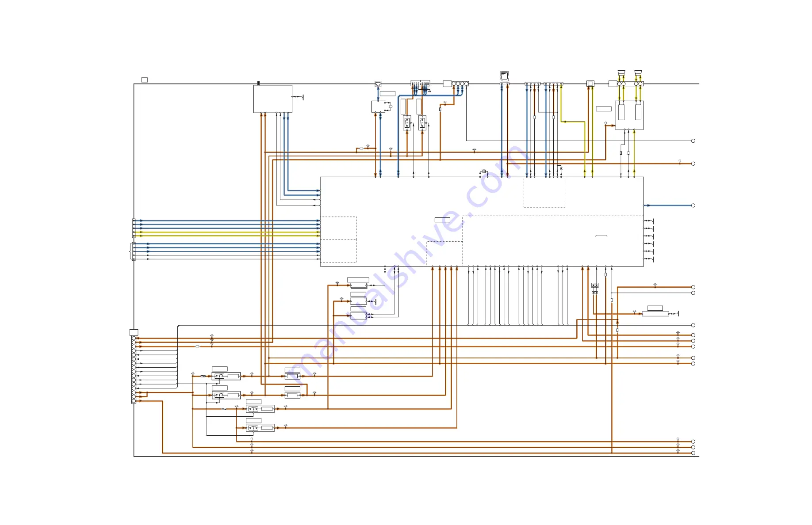Click the diode symbol above the main IC

click(561, 168)
